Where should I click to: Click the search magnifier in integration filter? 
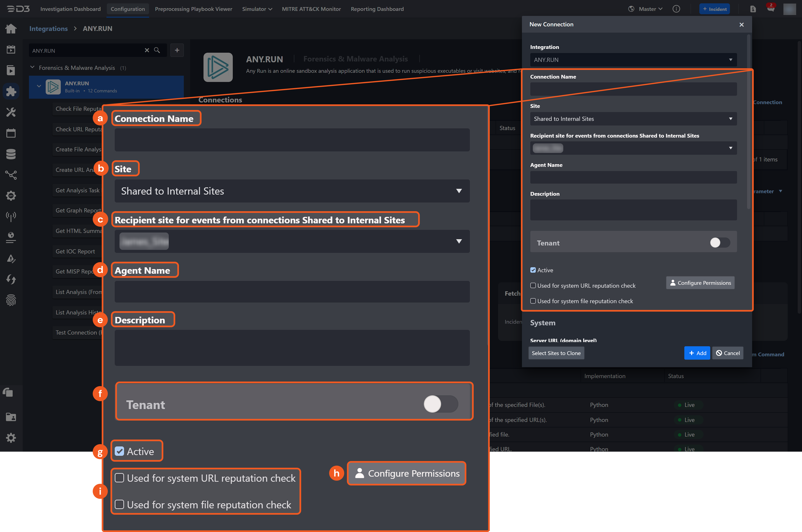157,50
